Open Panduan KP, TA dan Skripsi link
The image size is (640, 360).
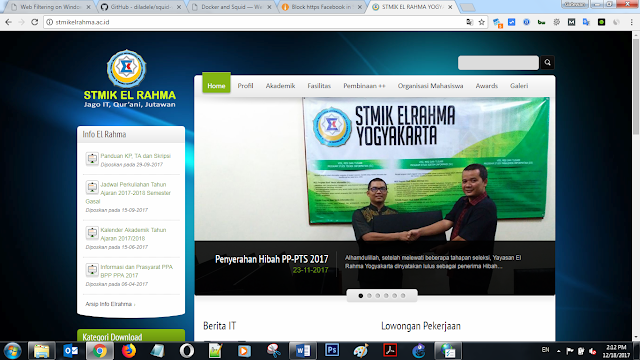click(136, 156)
